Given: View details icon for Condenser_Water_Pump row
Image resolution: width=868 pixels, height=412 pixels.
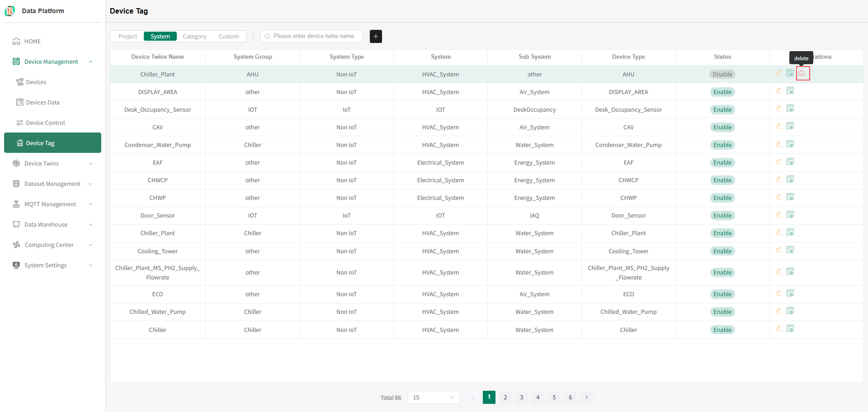Looking at the screenshot, I should point(790,144).
